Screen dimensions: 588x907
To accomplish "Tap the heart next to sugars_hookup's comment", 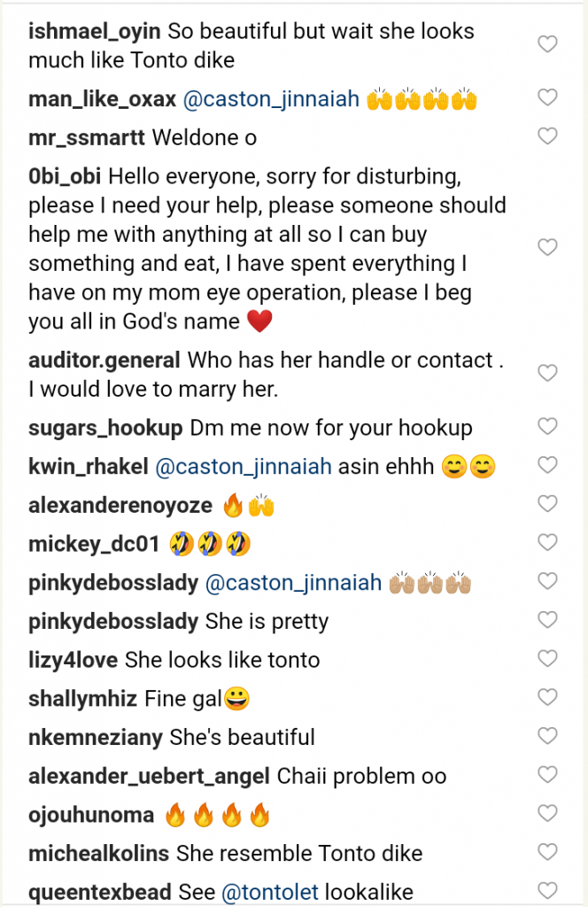I will coord(548,427).
